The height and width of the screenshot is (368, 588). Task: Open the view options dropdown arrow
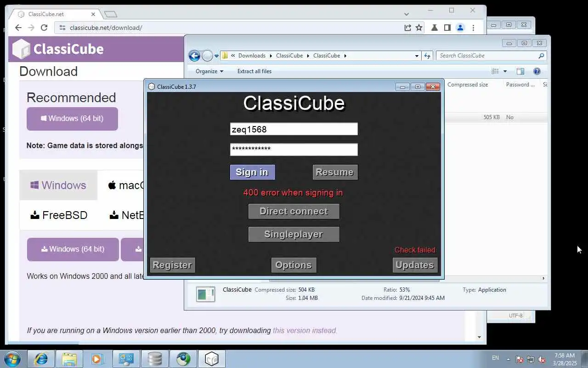[505, 71]
